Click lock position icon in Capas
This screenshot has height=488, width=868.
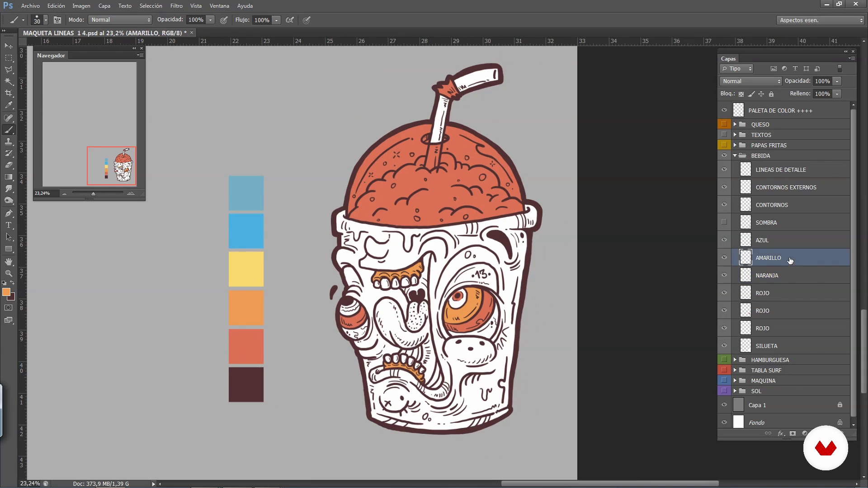761,94
